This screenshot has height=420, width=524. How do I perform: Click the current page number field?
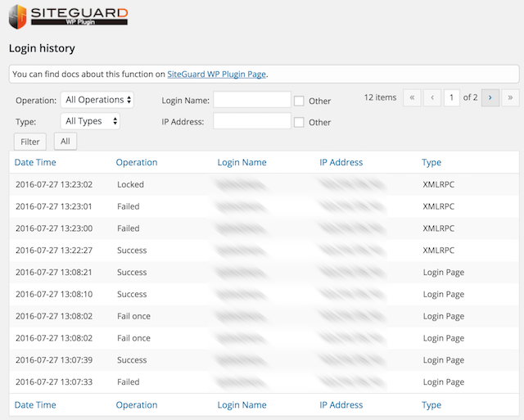(x=451, y=97)
